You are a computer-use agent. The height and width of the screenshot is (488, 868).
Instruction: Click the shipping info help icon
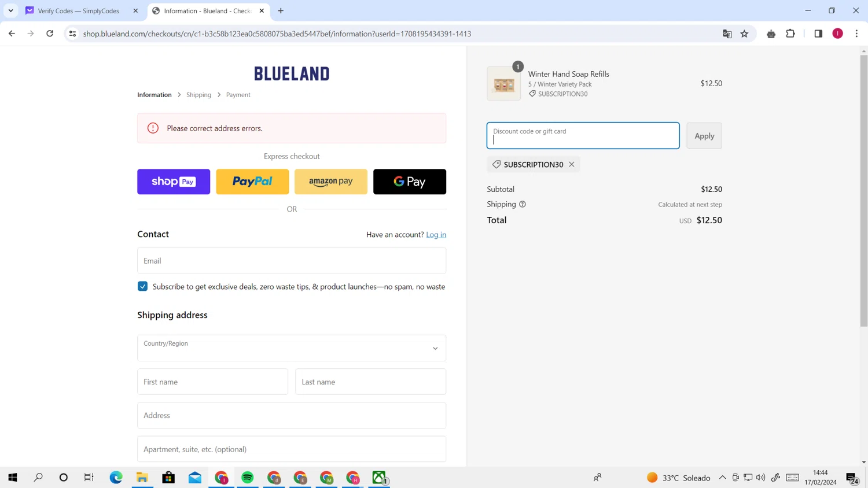pos(523,204)
